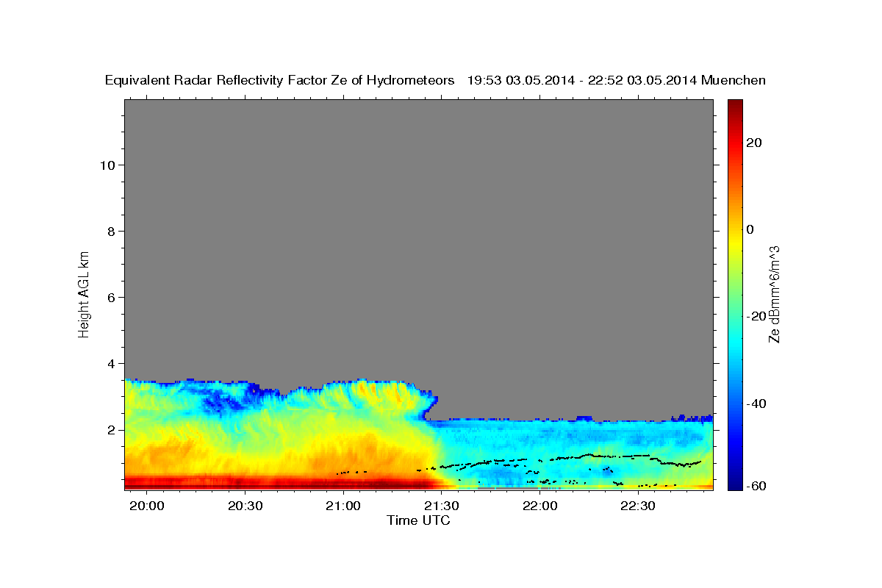Click the colorbar tick label 0
The width and height of the screenshot is (882, 588).
point(750,229)
